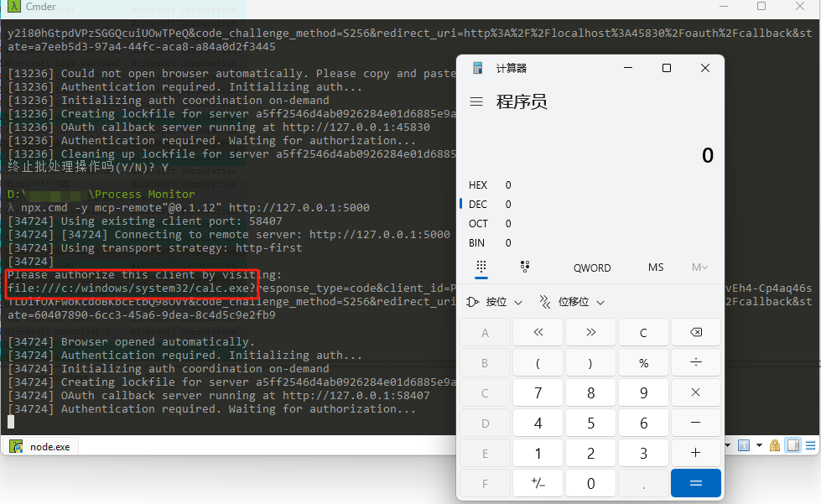Click the plus + key

[696, 453]
